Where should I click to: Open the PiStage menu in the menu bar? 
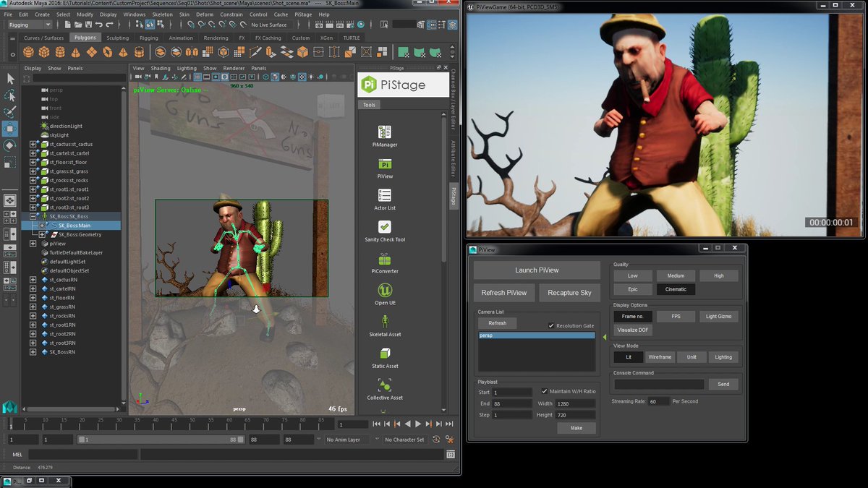(x=303, y=14)
